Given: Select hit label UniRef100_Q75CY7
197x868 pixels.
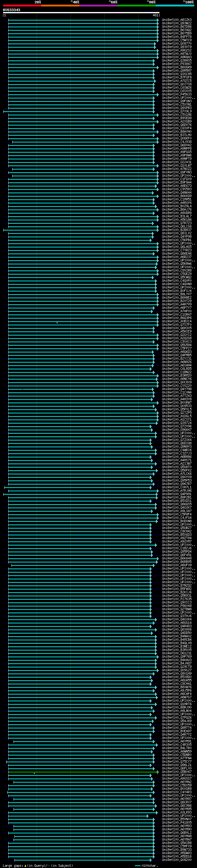Looking at the screenshot, I should (x=177, y=761).
